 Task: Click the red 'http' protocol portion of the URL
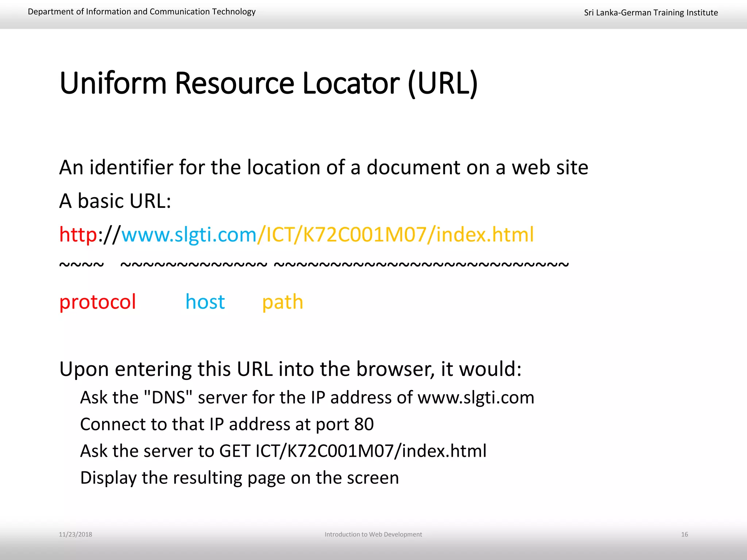[78, 234]
